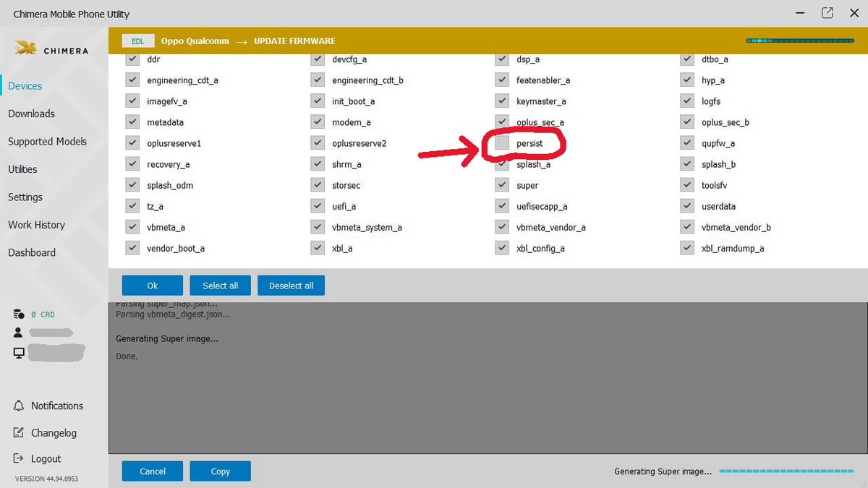Click the computer monitor icon

[19, 353]
